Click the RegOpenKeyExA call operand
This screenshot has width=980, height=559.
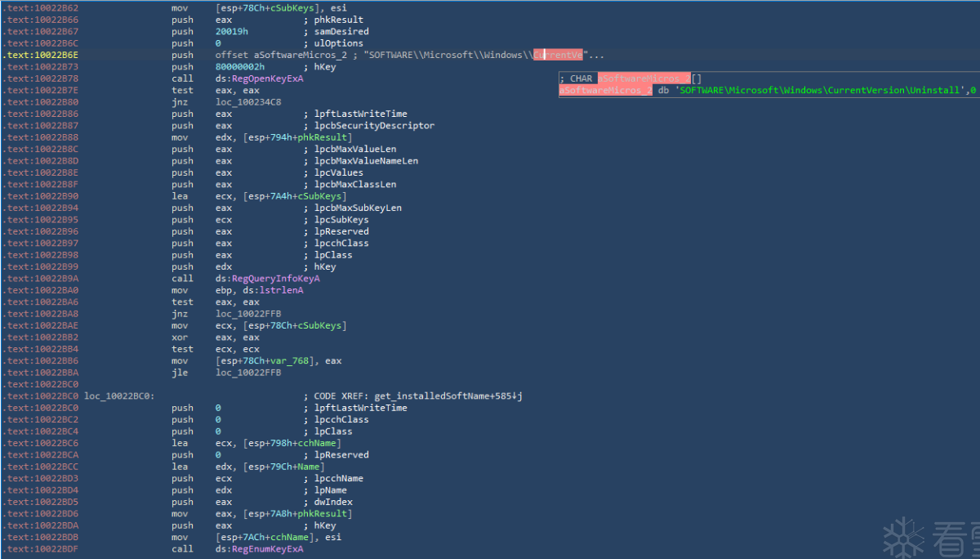click(259, 78)
